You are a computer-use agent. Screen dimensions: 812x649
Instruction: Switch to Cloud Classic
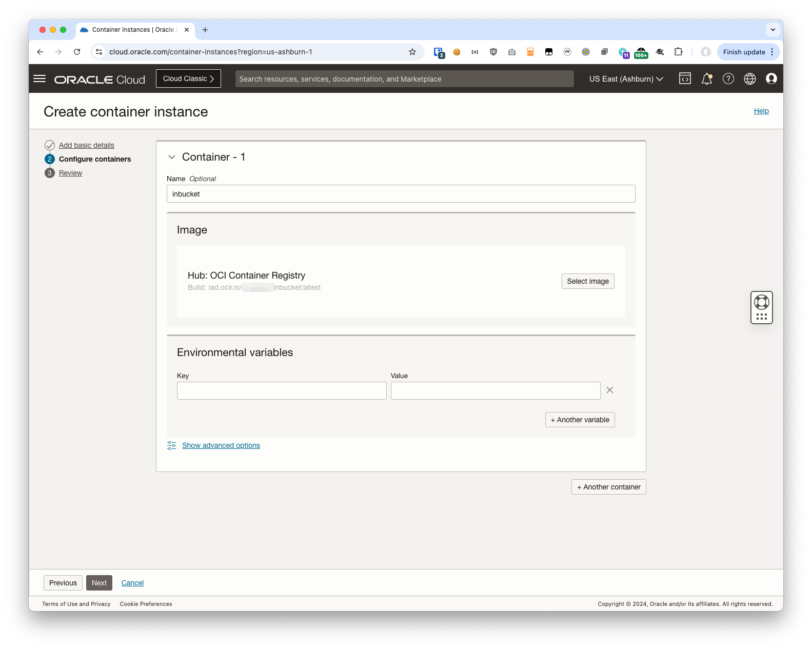[x=188, y=78]
